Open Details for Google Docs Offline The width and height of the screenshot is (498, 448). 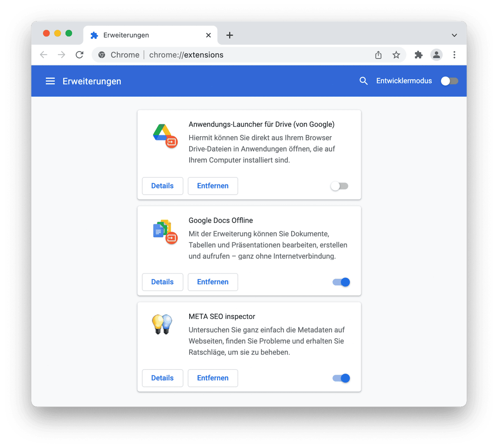click(x=163, y=282)
